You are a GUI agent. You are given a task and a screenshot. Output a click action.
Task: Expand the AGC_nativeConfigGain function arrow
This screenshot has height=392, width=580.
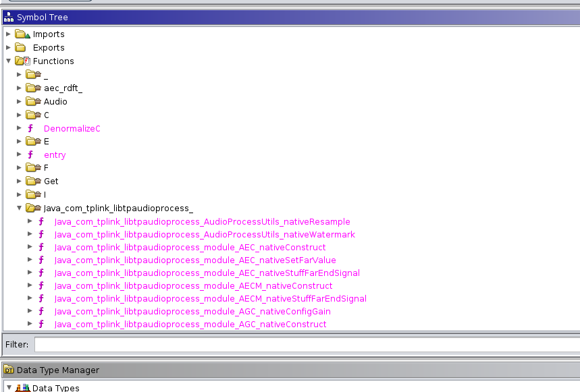30,311
